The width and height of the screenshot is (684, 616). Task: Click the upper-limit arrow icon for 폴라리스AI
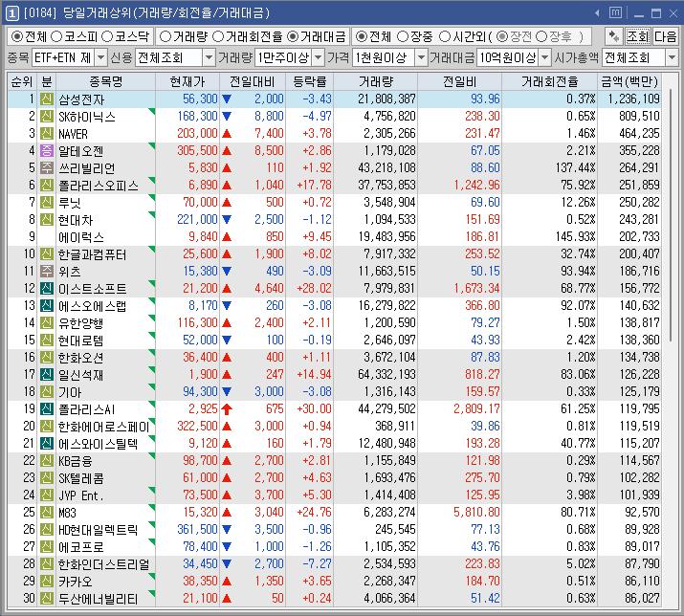pos(227,408)
